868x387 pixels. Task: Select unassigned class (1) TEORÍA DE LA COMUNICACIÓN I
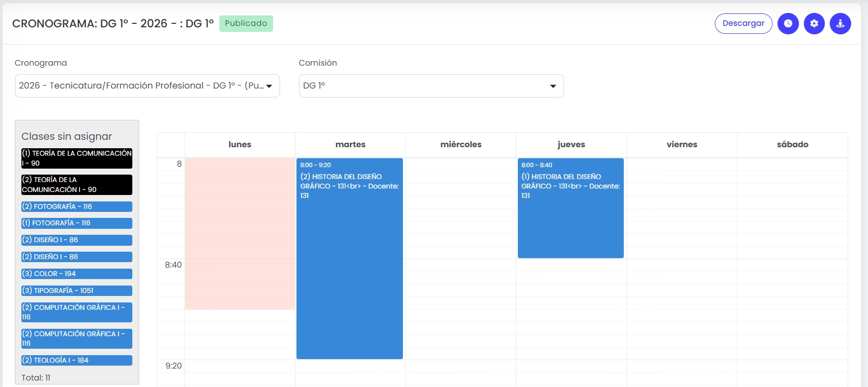click(77, 158)
